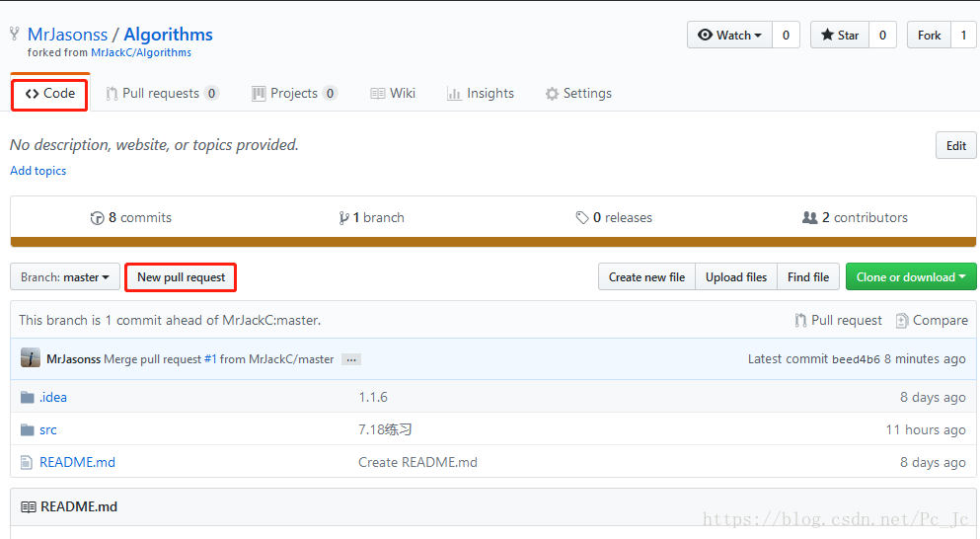Show the watchers count next to Watch
The height and width of the screenshot is (539, 980).
coord(786,35)
